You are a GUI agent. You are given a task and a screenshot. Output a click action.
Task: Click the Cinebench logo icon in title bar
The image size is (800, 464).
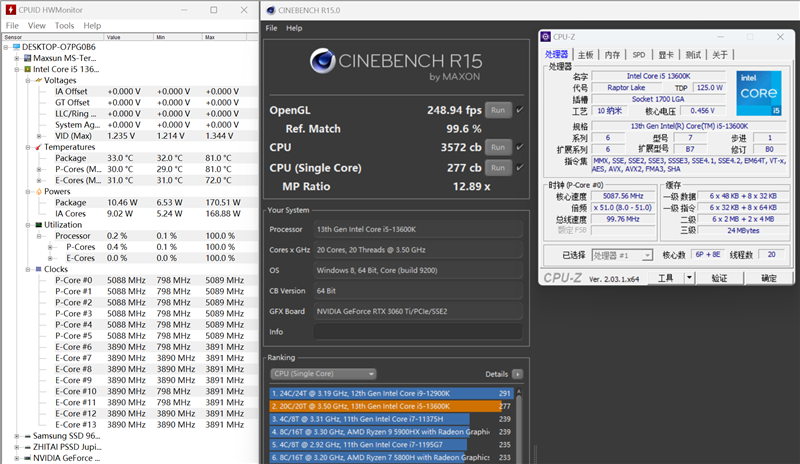click(270, 10)
